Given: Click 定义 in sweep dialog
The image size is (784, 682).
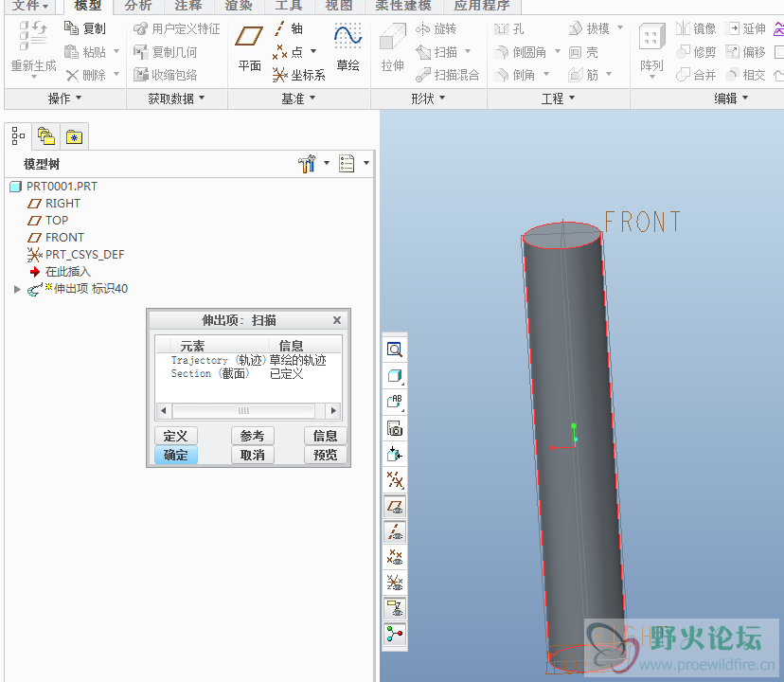Looking at the screenshot, I should point(175,436).
